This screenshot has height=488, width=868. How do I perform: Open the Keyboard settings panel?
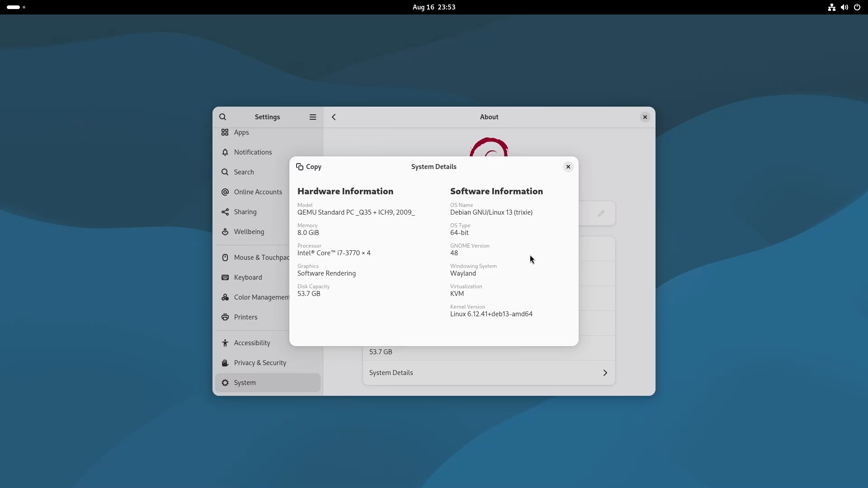pos(248,277)
